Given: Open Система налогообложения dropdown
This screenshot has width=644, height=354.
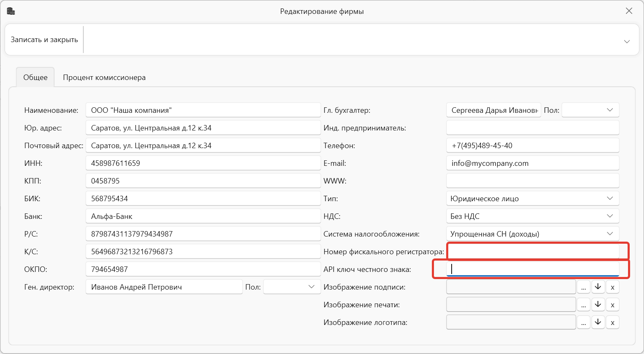Looking at the screenshot, I should (x=532, y=234).
